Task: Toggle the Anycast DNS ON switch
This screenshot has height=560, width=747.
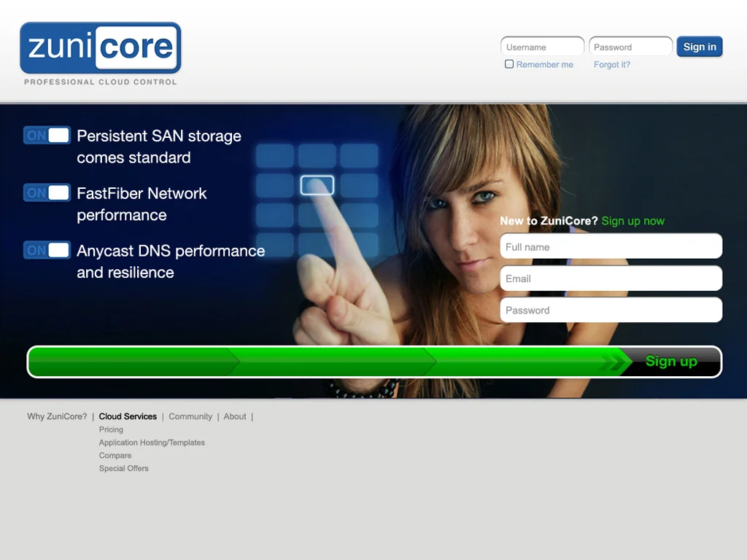Action: point(47,250)
